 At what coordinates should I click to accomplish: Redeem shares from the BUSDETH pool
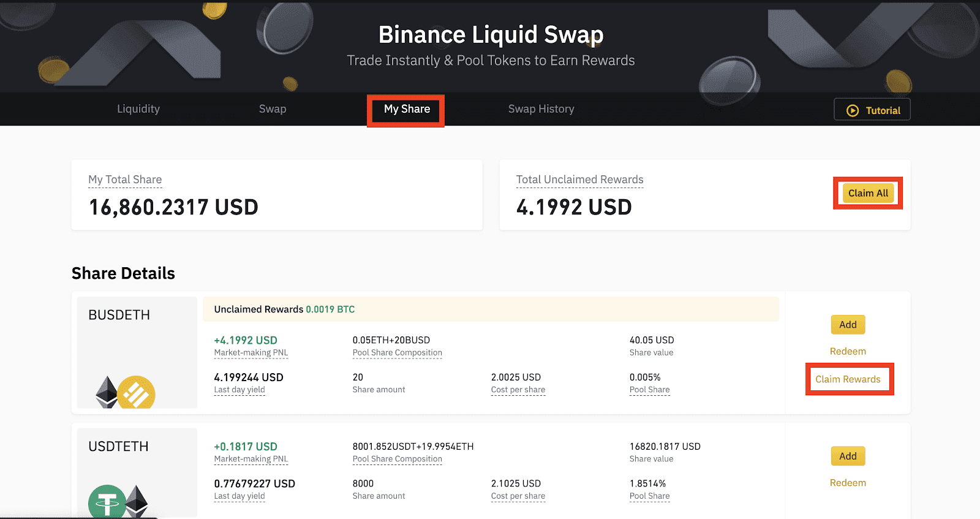tap(848, 351)
